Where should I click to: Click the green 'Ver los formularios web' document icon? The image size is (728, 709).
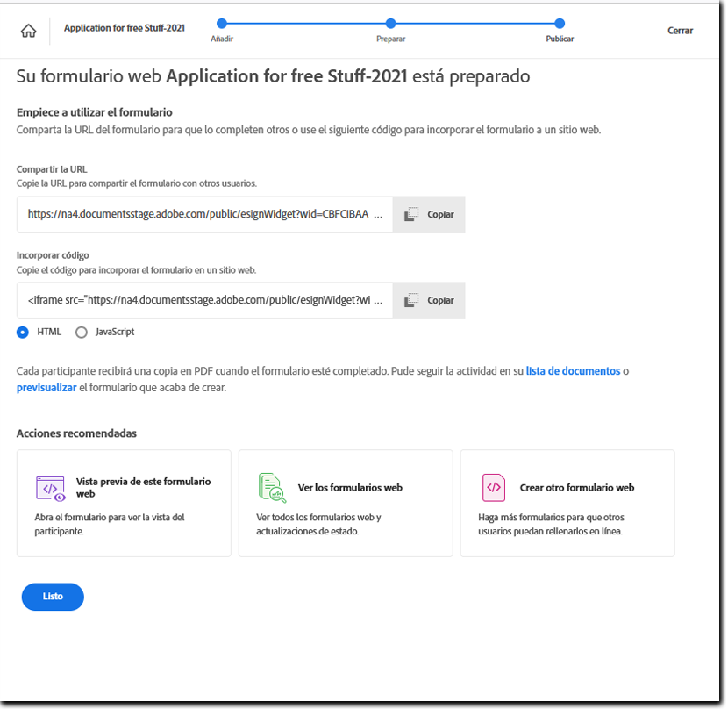click(x=270, y=488)
